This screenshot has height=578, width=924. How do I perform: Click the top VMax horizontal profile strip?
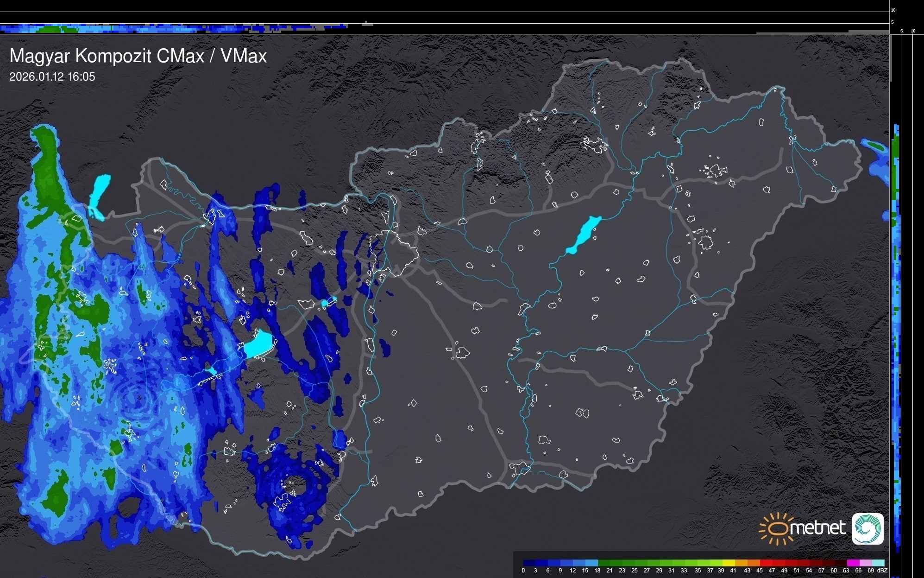[x=174, y=28]
